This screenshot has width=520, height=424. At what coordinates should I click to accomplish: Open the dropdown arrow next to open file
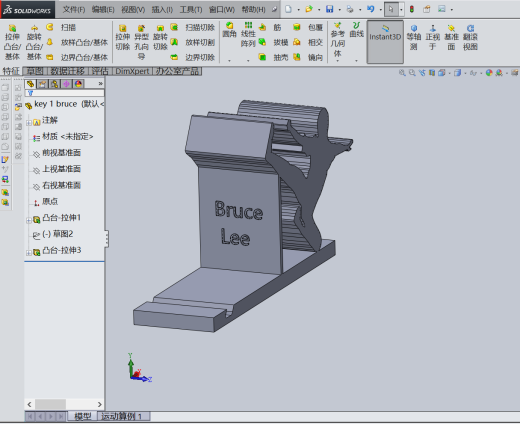click(319, 10)
